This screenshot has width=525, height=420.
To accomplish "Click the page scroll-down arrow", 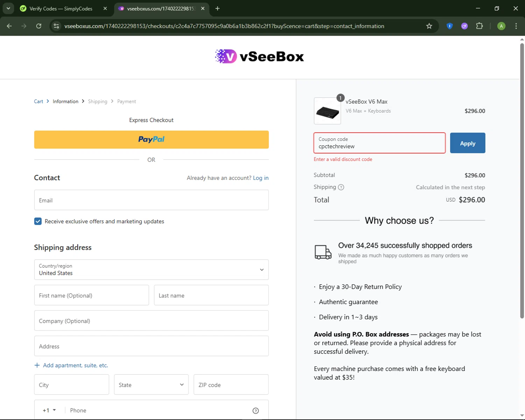I will 522,416.
